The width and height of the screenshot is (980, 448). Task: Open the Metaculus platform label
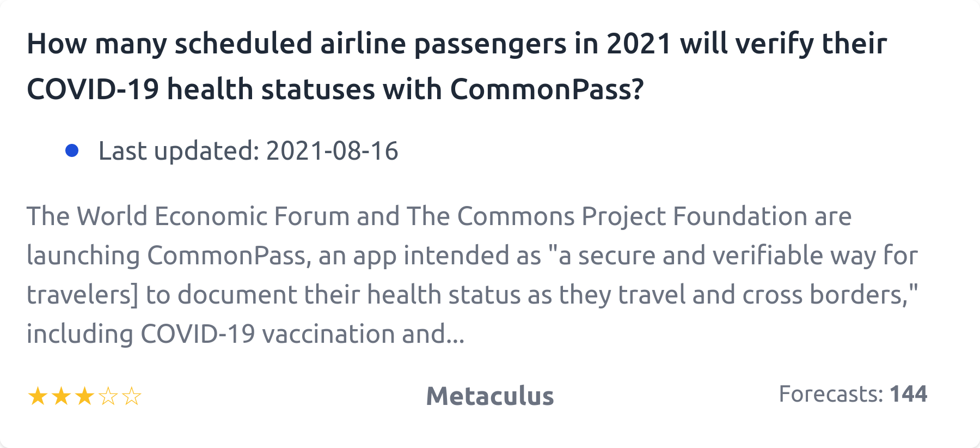point(489,396)
